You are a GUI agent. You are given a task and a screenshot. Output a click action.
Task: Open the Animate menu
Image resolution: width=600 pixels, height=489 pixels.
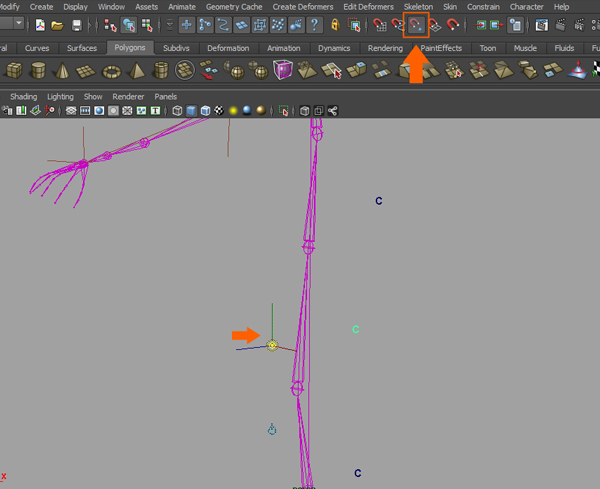[182, 7]
